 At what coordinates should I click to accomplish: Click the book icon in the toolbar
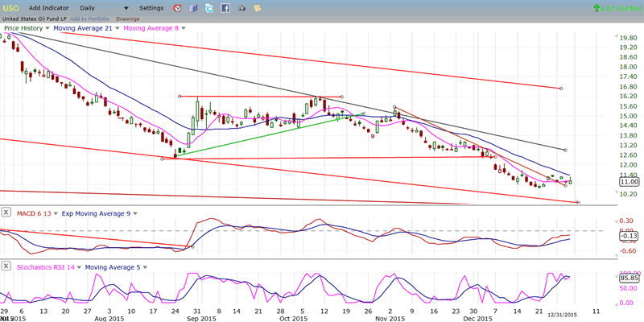pyautogui.click(x=193, y=8)
